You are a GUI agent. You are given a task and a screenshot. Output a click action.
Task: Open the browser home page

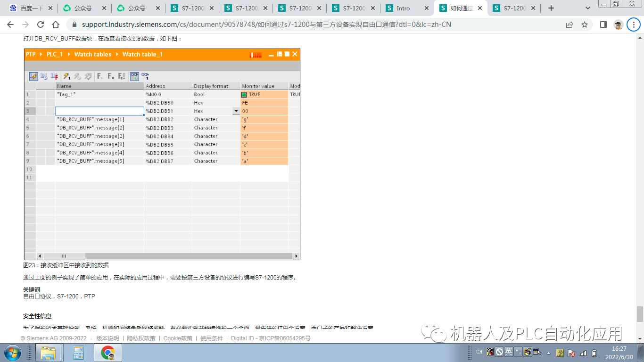[x=56, y=25]
